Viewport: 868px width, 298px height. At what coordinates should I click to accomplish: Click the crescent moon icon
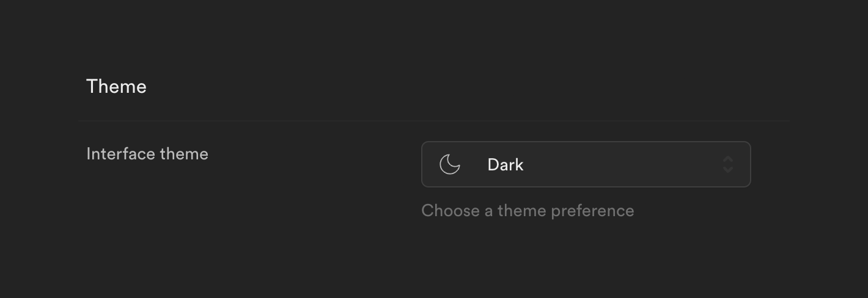tap(450, 164)
